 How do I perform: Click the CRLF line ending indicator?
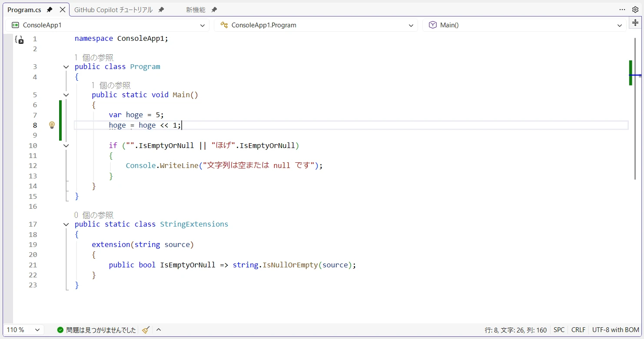pos(578,330)
